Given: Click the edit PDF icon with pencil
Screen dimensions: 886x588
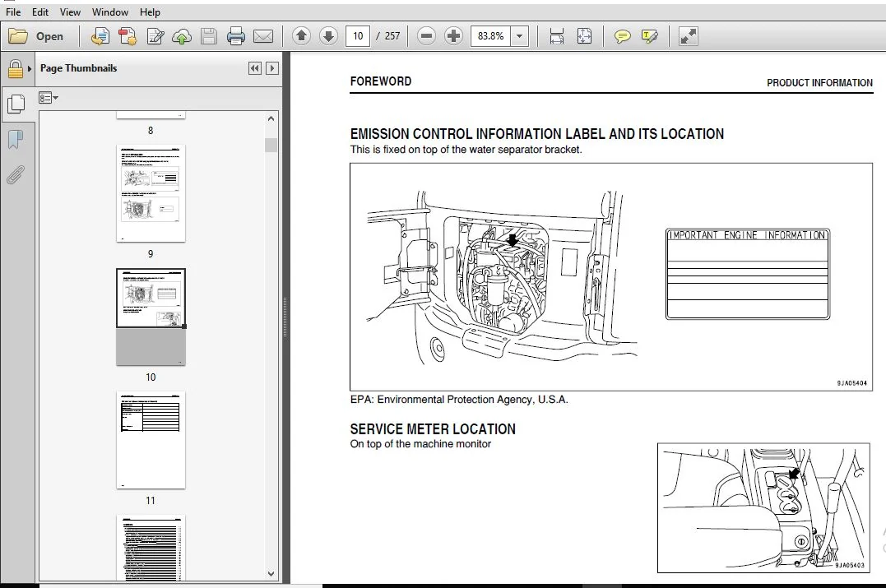Looking at the screenshot, I should [x=155, y=36].
